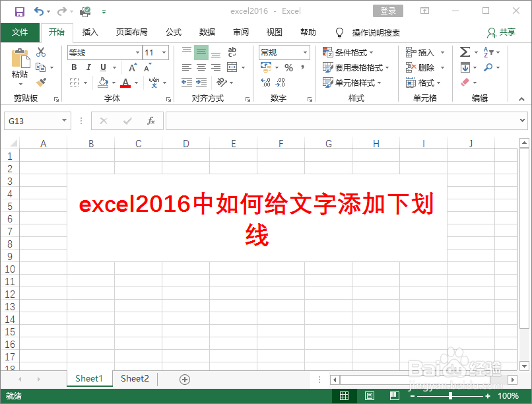Switch to Page Break Preview view

(394, 396)
